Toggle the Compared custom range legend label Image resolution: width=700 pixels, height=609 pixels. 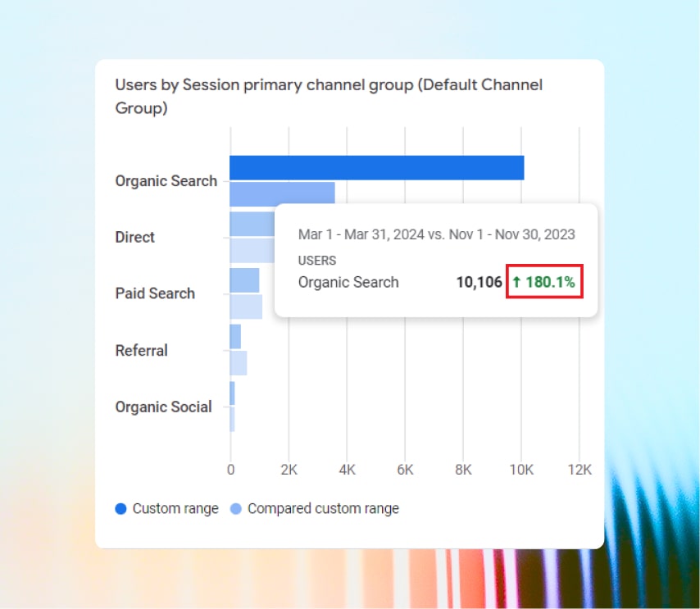pyautogui.click(x=323, y=508)
